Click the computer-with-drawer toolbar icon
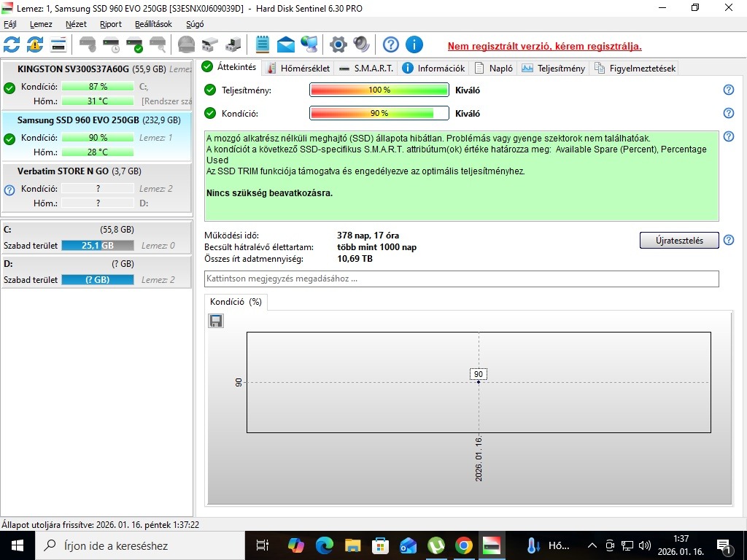This screenshot has width=747, height=560. [x=233, y=44]
